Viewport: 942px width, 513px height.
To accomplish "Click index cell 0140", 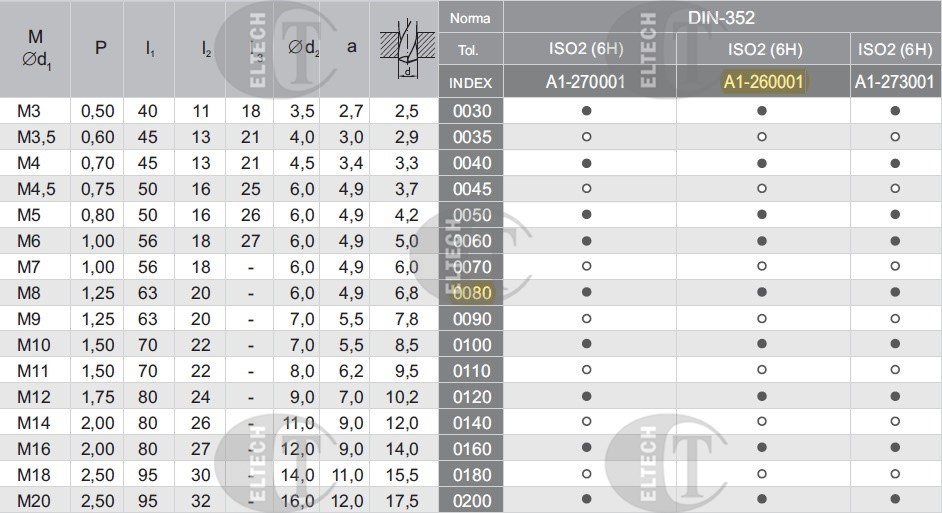I will (472, 423).
